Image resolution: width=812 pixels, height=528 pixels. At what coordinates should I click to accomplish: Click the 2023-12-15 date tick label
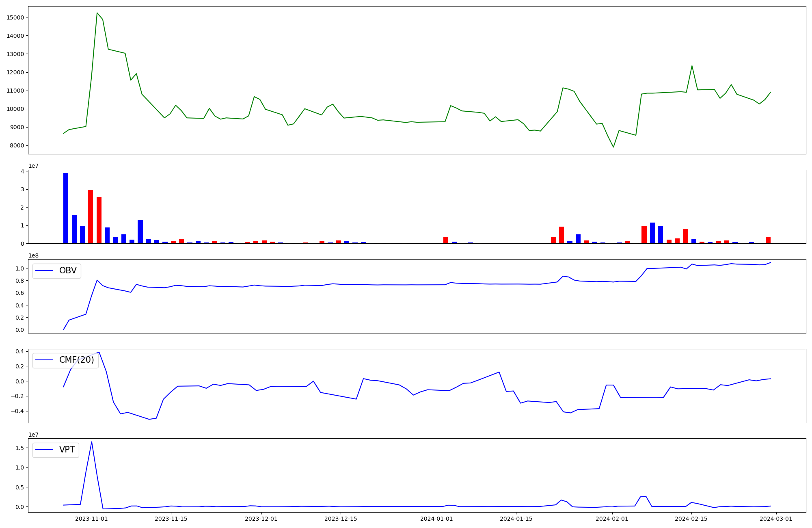tap(341, 519)
